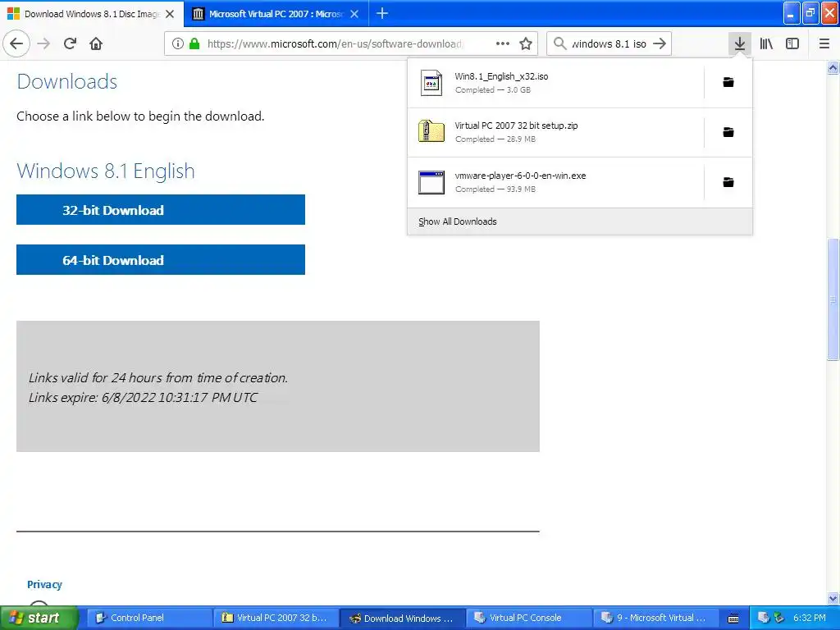Open a new browser tab
Viewport: 840px width, 630px height.
coord(382,13)
